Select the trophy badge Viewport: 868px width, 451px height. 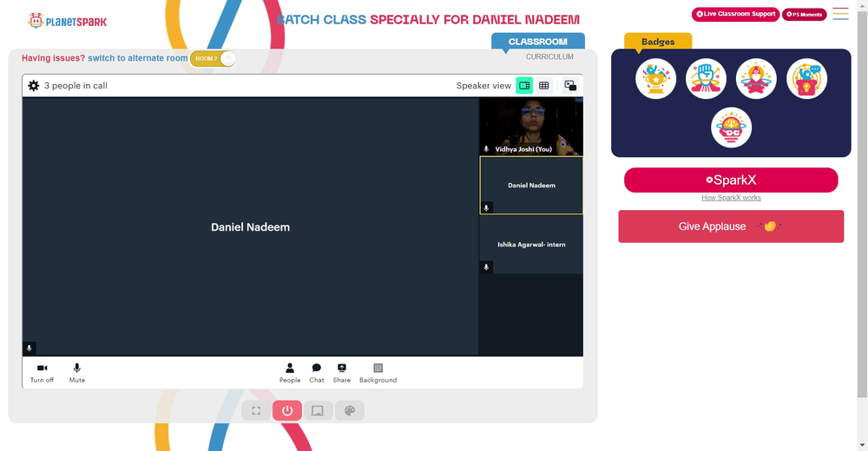655,79
